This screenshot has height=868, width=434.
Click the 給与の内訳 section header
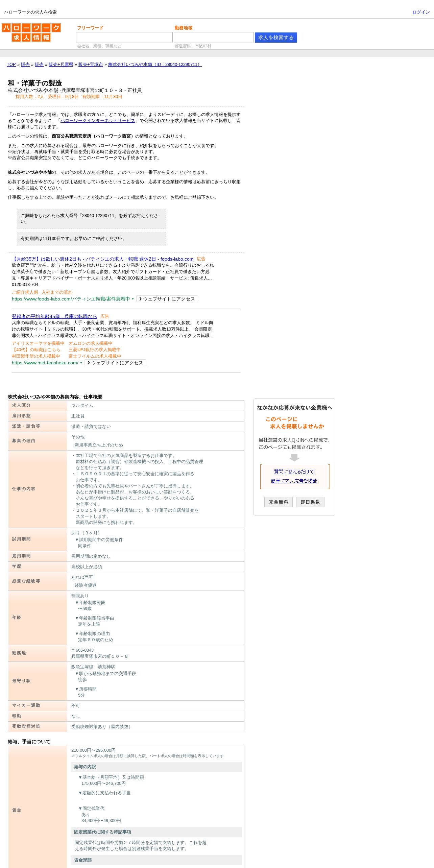click(x=156, y=767)
